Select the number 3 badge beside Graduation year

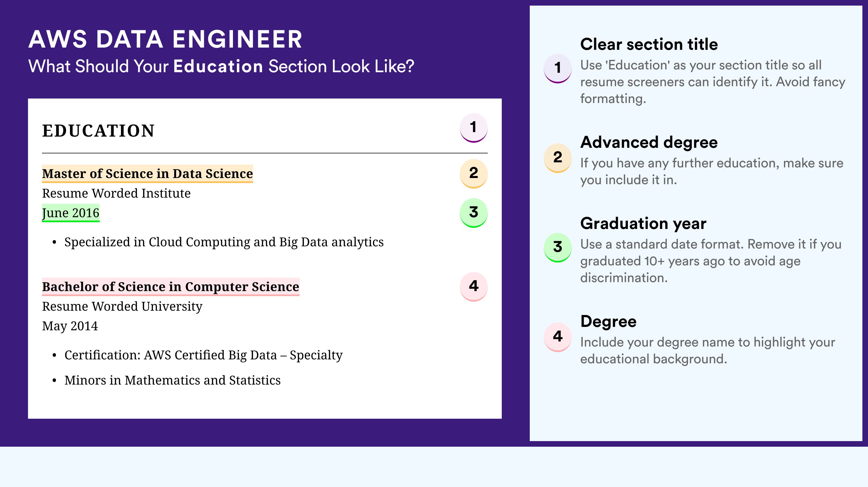(x=558, y=247)
